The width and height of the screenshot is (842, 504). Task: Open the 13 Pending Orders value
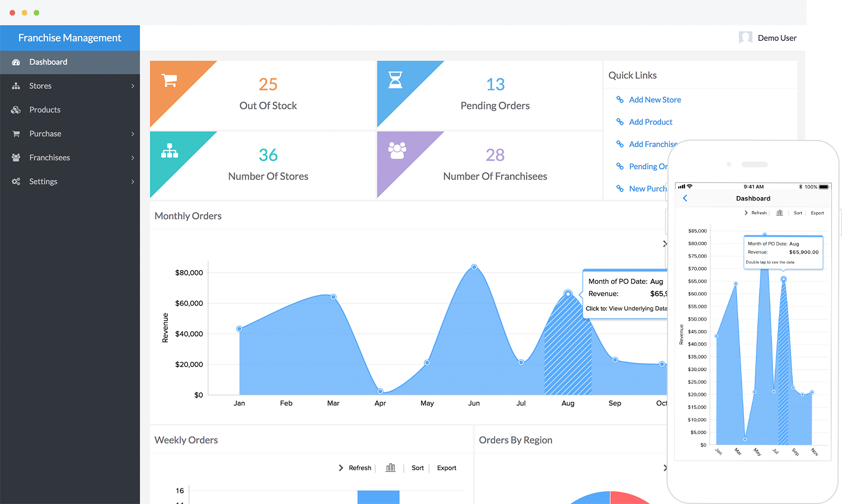[x=495, y=84]
